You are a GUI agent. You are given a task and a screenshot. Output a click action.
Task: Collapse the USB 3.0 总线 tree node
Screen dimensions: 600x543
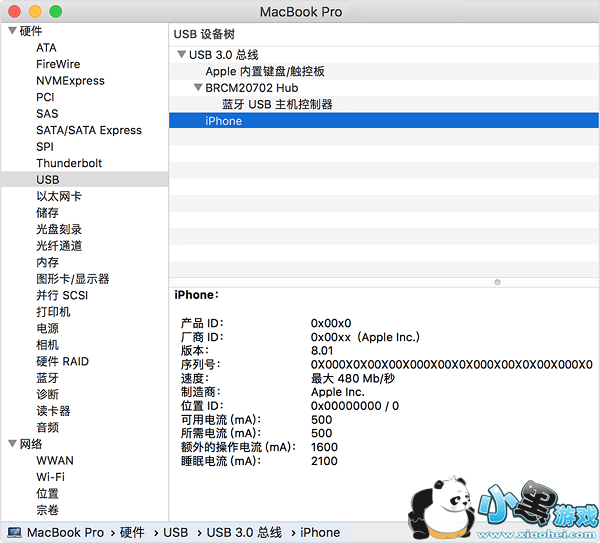coord(181,55)
